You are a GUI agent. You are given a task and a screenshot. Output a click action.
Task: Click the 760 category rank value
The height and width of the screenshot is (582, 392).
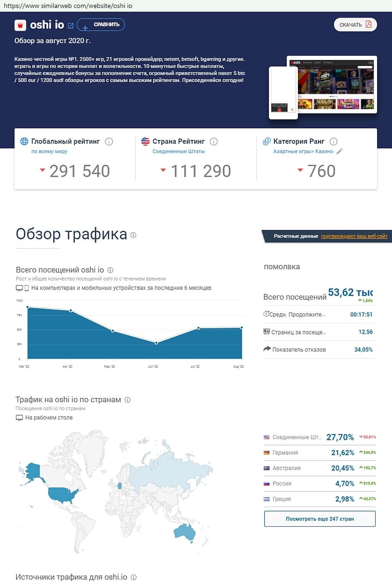321,171
